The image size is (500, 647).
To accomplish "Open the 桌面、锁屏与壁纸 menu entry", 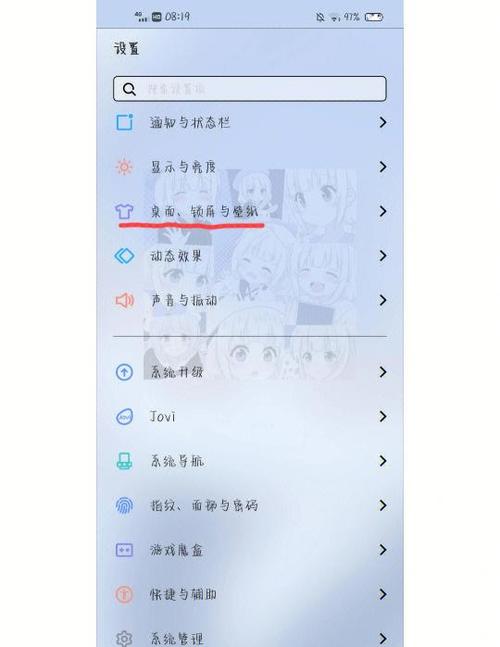I will click(x=250, y=211).
